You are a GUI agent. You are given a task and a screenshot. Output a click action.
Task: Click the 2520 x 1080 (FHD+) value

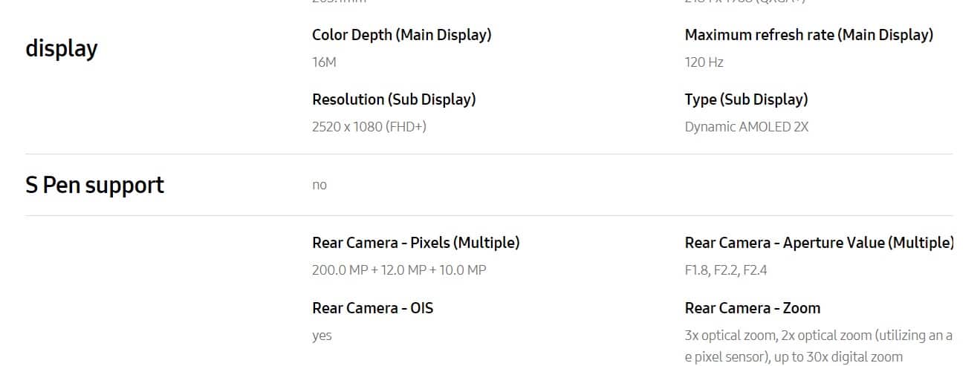point(369,127)
